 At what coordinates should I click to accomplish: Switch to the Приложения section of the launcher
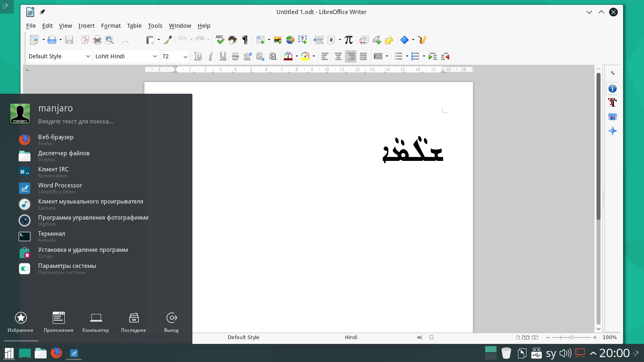58,322
